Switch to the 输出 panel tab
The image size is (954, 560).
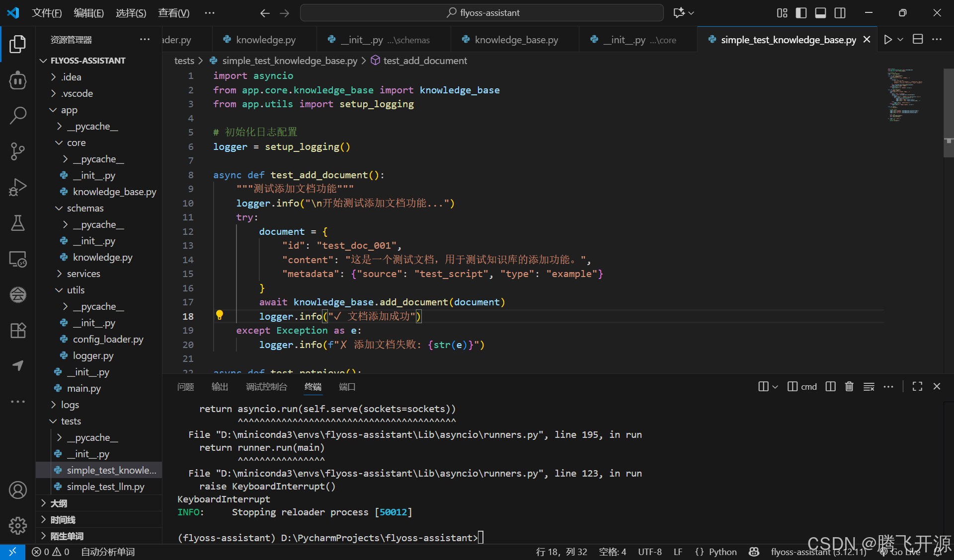220,387
